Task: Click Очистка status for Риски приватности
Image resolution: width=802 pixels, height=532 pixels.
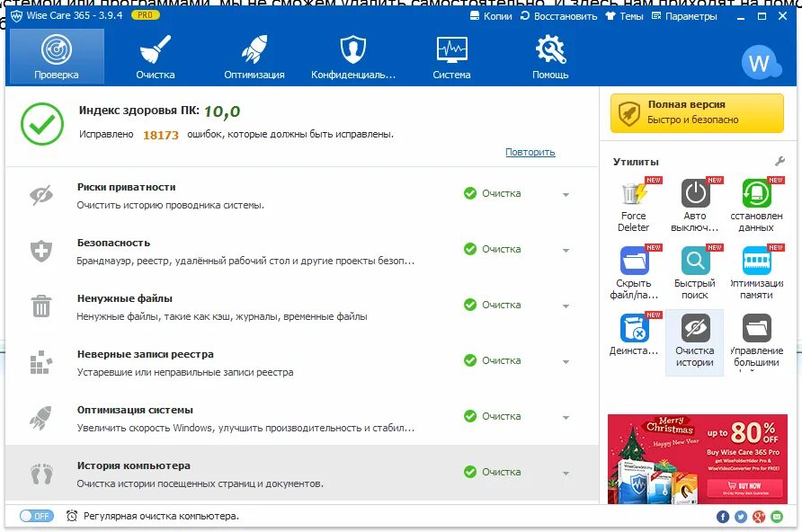Action: coord(493,193)
